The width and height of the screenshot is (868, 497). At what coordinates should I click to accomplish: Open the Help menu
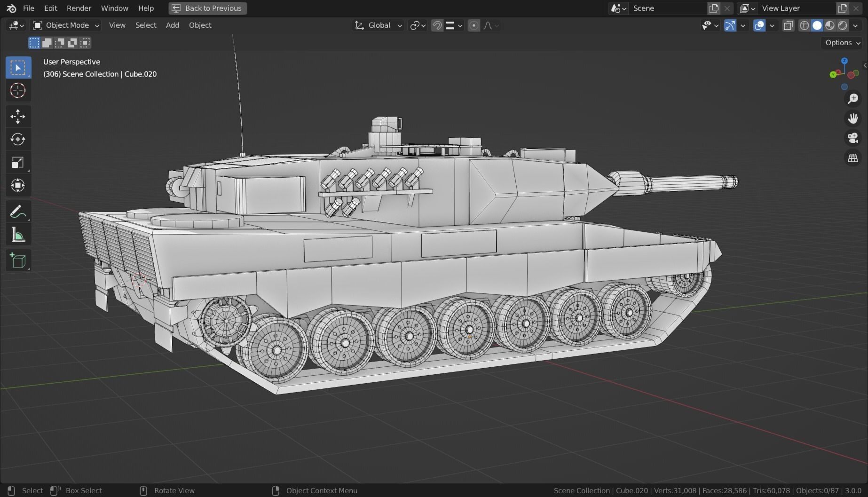(x=146, y=8)
